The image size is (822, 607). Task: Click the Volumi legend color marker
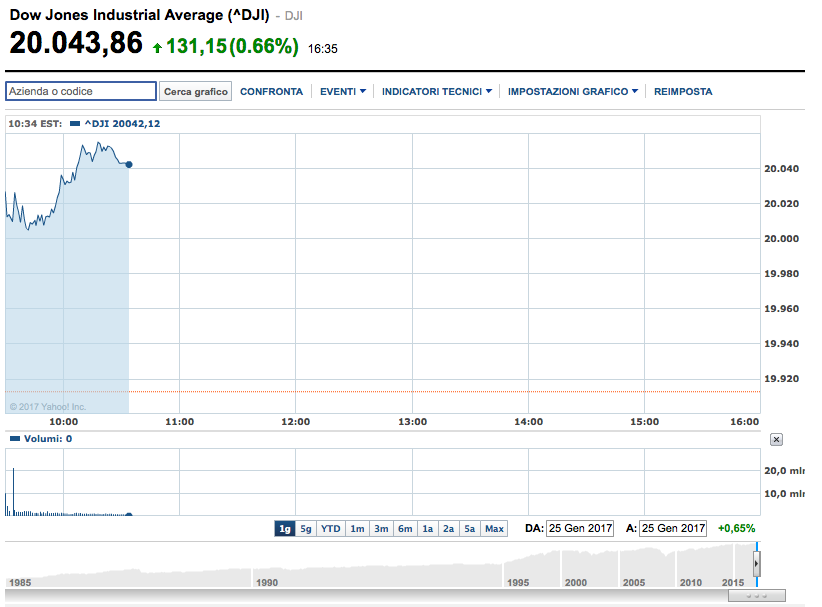click(14, 439)
